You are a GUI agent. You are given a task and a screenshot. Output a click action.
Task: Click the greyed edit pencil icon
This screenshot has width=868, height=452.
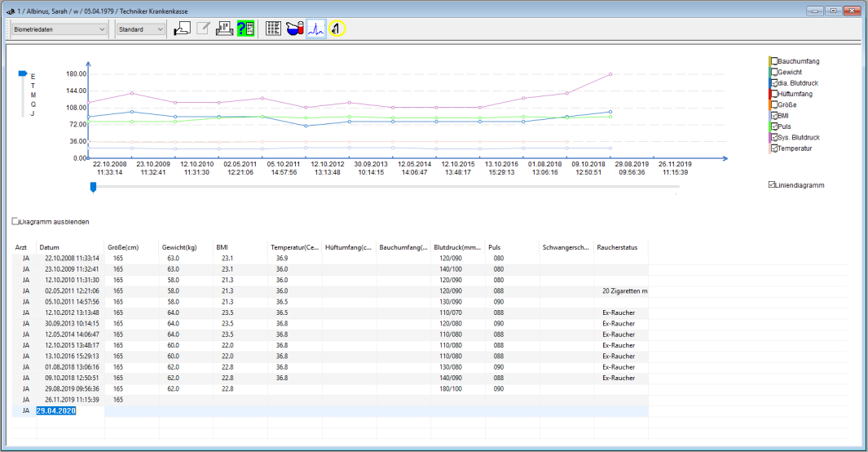(x=203, y=29)
